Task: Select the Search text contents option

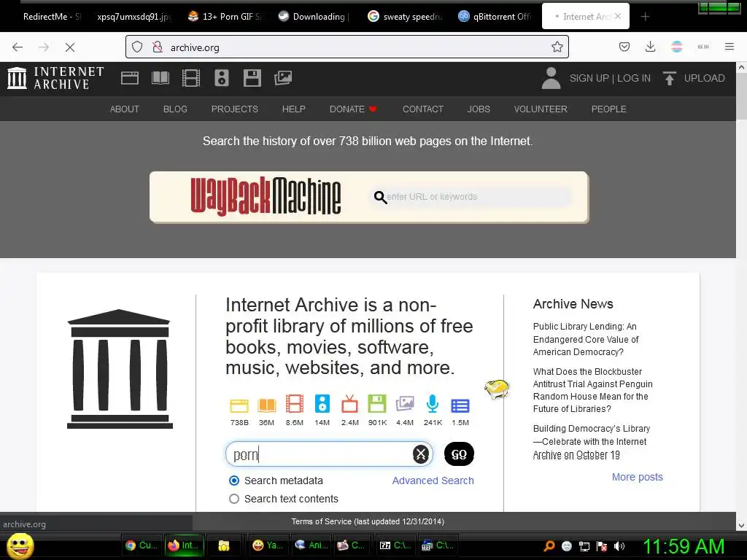Action: tap(234, 499)
